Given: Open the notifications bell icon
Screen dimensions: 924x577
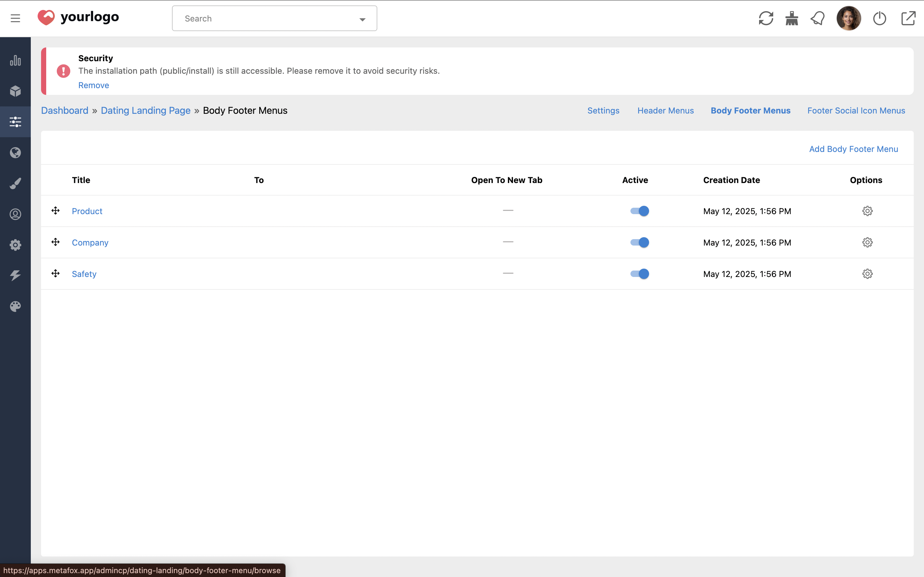Looking at the screenshot, I should pos(817,18).
